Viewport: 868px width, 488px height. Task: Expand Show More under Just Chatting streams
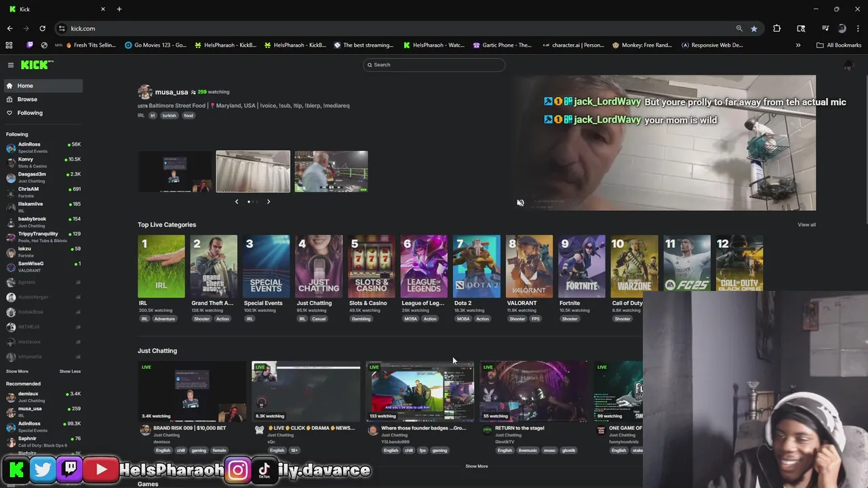tap(476, 466)
